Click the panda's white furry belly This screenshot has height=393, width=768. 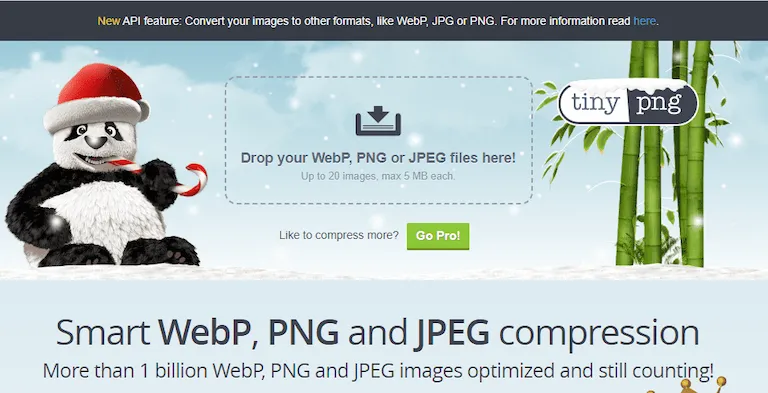click(107, 214)
